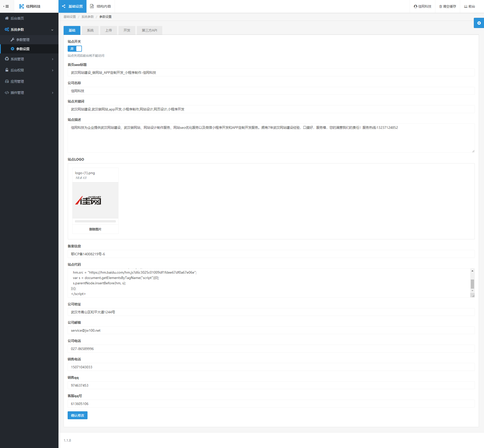
Task: Focus the 站点关键词 input field
Action: tap(271, 109)
